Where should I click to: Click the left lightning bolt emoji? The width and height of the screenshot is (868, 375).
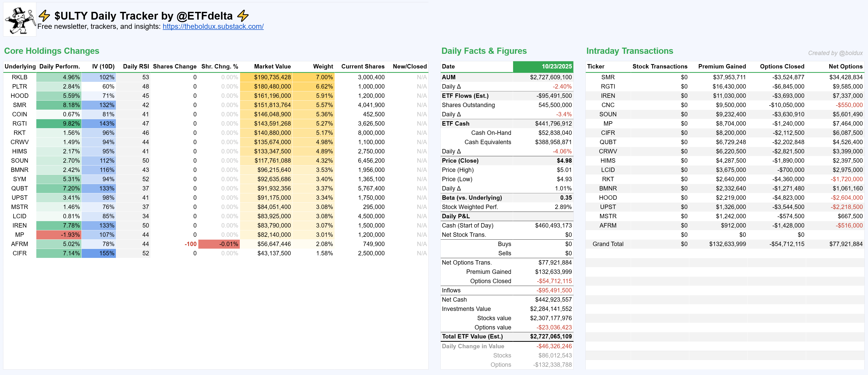point(44,15)
